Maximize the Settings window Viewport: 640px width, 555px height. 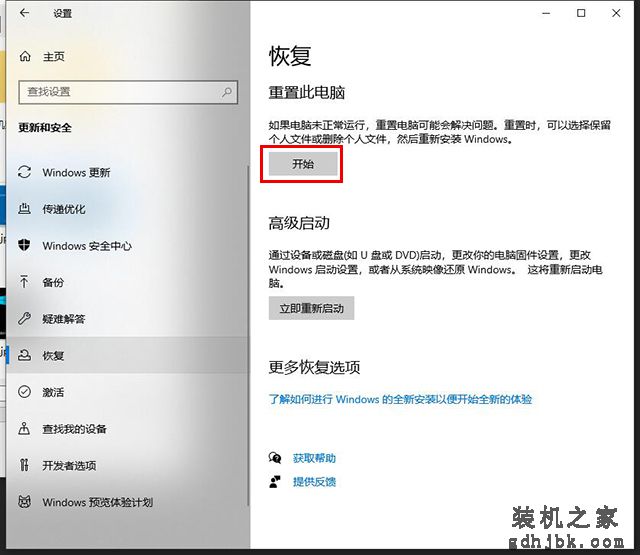pos(581,13)
